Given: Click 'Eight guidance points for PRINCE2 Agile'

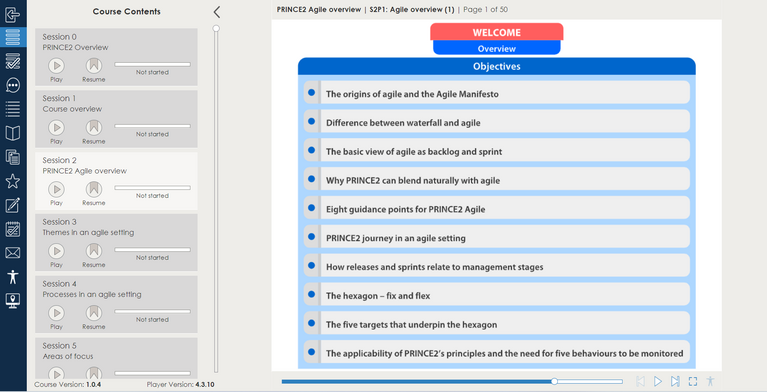Looking at the screenshot, I should point(496,208).
